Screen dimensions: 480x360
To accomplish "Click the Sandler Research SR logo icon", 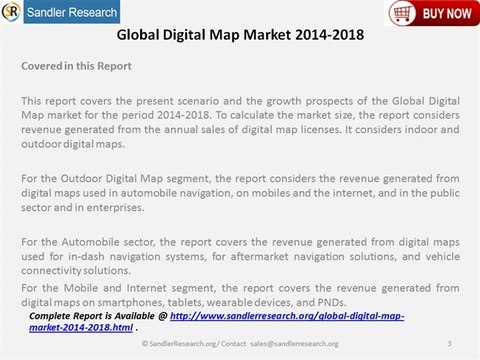I will click(x=11, y=12).
